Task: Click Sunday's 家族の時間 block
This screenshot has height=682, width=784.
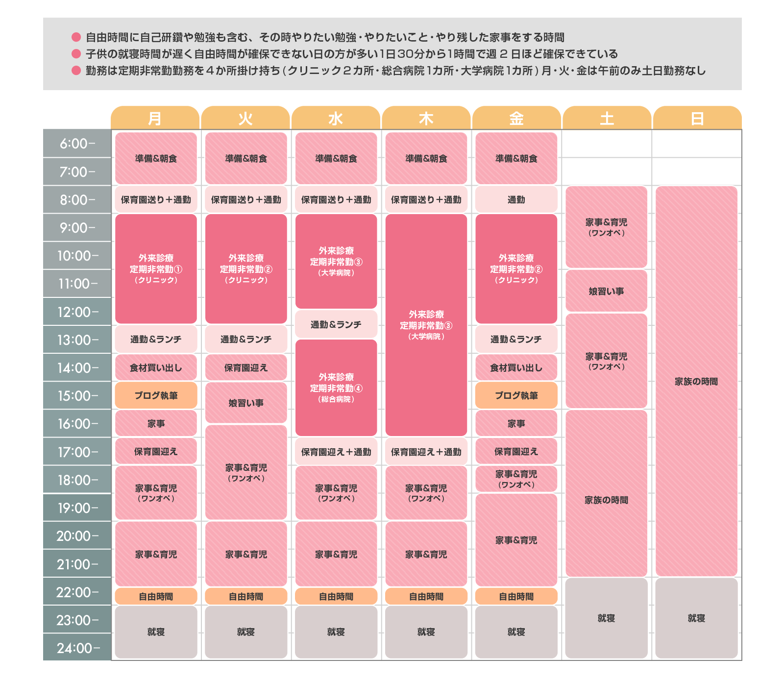Action: [697, 381]
